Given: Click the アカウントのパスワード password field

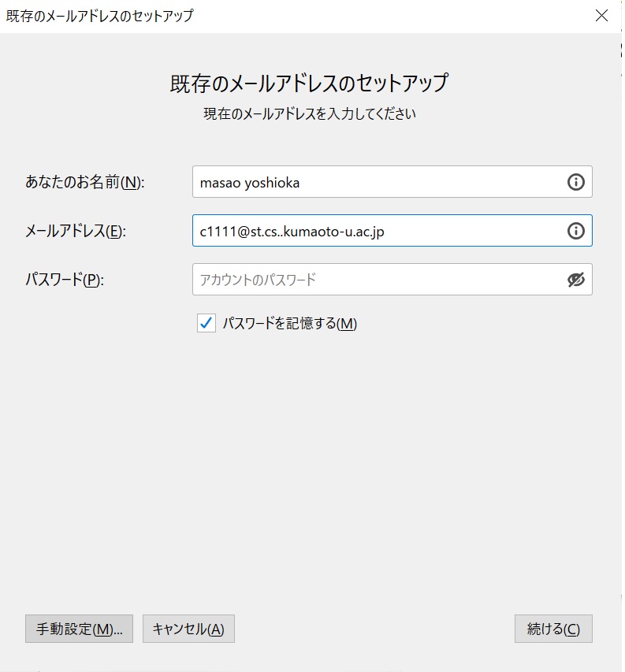Looking at the screenshot, I should tap(392, 280).
